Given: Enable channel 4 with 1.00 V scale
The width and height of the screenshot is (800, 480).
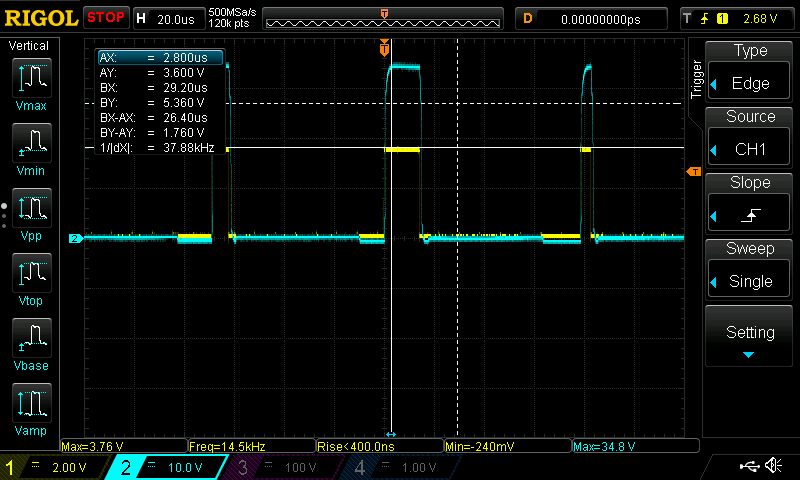Looking at the screenshot, I should click(x=402, y=467).
